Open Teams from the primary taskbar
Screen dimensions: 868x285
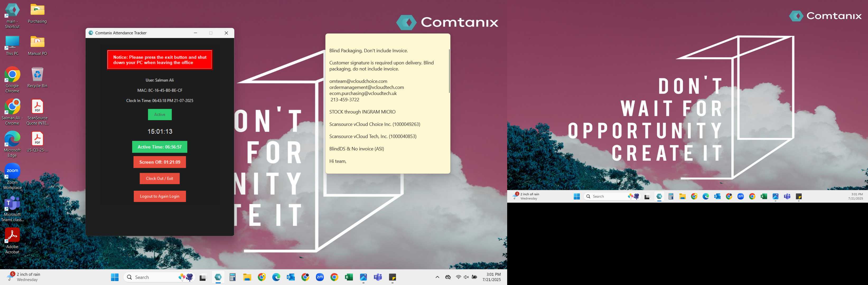[x=378, y=277]
